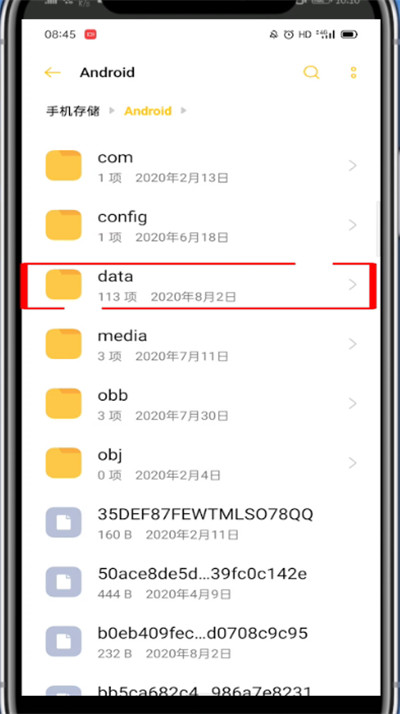Tap the yellow back arrow icon
Viewport: 400px width, 714px height.
[x=52, y=72]
